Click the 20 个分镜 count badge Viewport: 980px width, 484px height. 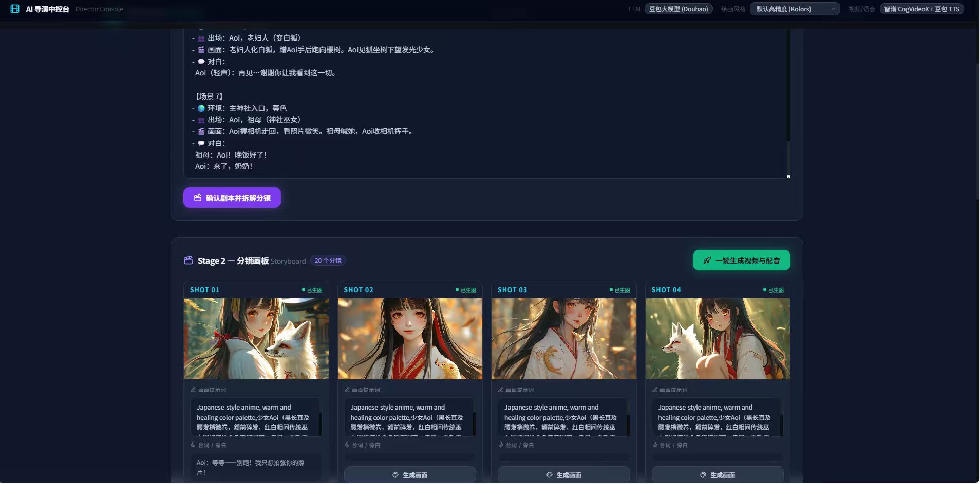[x=328, y=261]
